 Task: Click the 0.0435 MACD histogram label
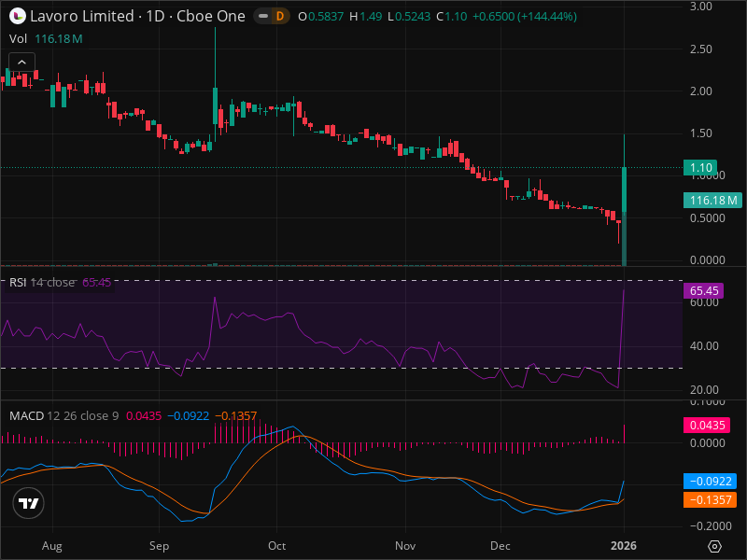pyautogui.click(x=708, y=425)
